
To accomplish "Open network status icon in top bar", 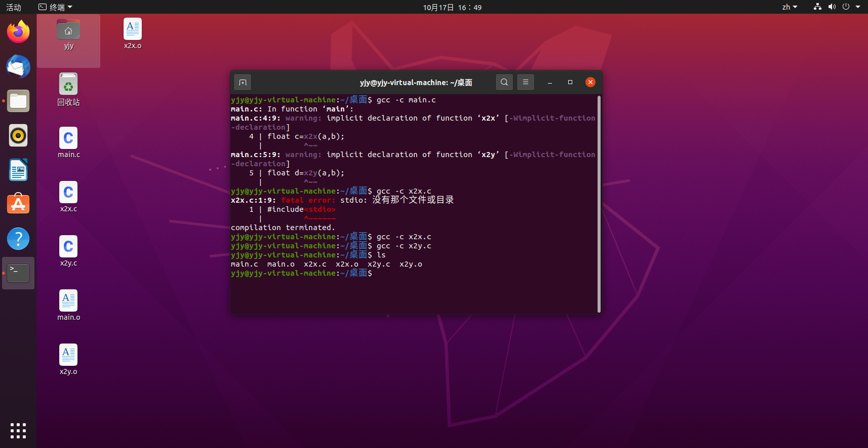I will coord(817,7).
